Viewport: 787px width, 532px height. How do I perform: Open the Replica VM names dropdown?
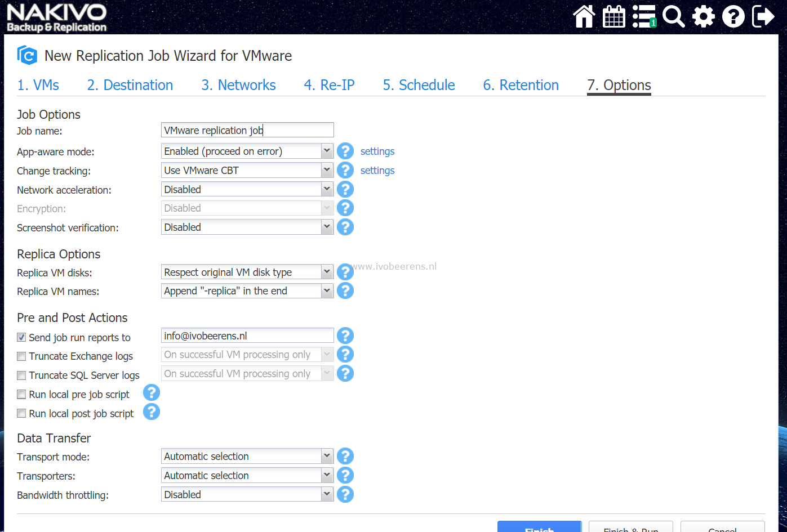[x=247, y=290]
